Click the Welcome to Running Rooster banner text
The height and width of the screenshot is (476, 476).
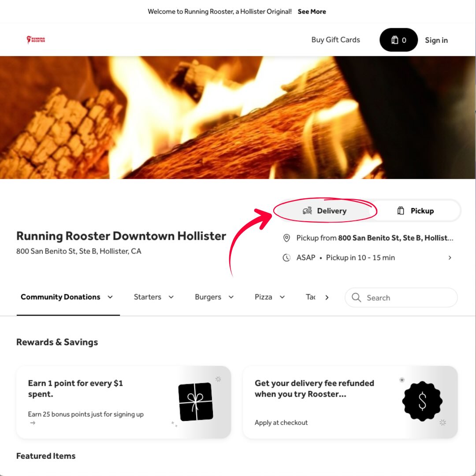point(219,11)
